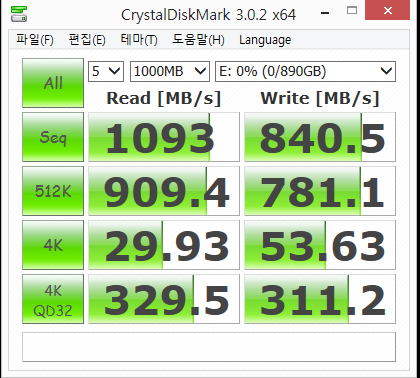This screenshot has height=378, width=420.
Task: Close the CrystalDiskMark window
Action: (x=387, y=11)
